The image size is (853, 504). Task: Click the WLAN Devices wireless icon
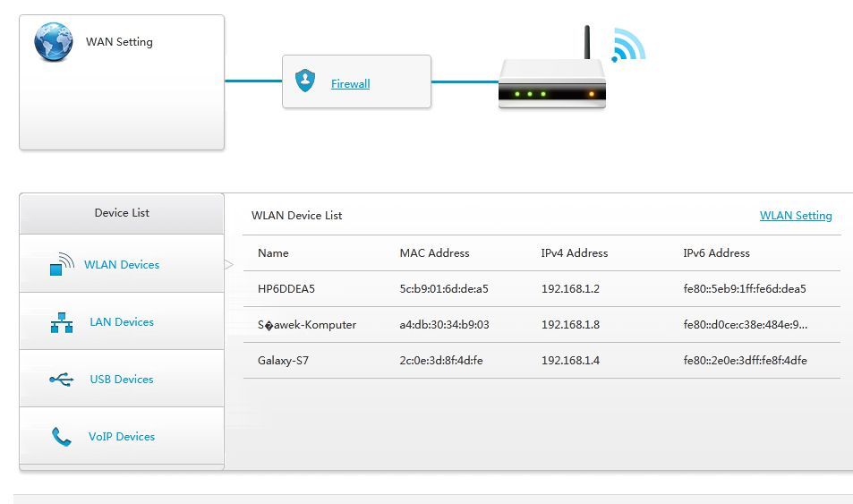(62, 264)
